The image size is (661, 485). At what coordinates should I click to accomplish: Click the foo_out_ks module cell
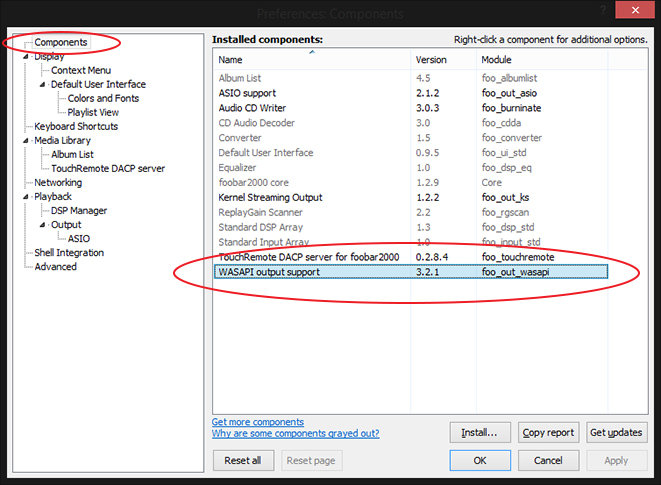click(505, 197)
